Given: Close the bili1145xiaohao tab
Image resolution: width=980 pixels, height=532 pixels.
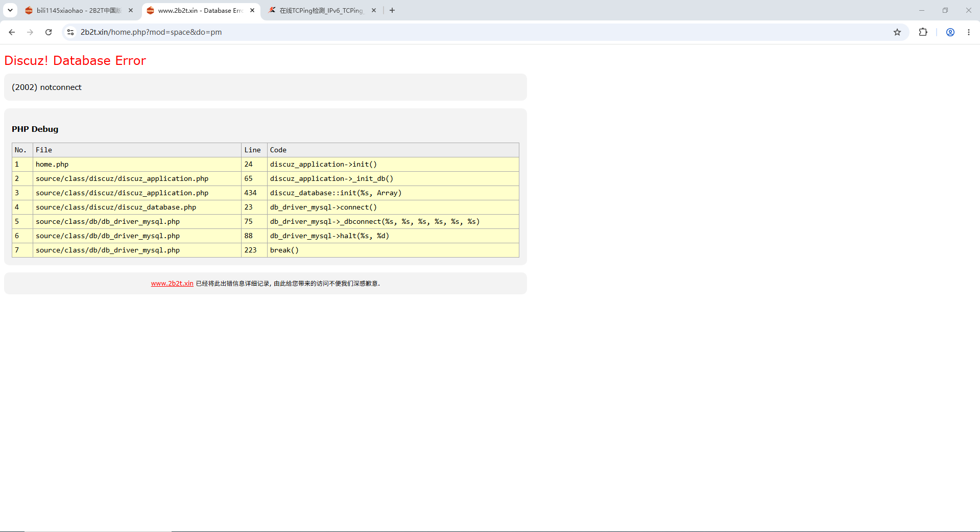Looking at the screenshot, I should 131,10.
